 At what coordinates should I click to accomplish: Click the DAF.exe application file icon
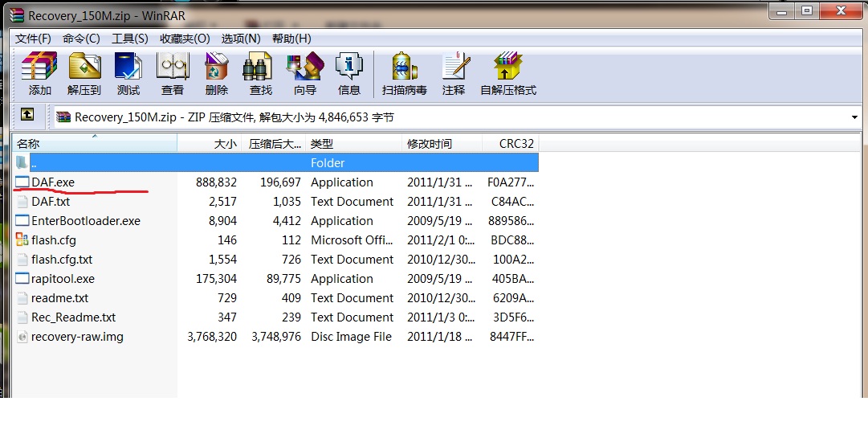22,182
